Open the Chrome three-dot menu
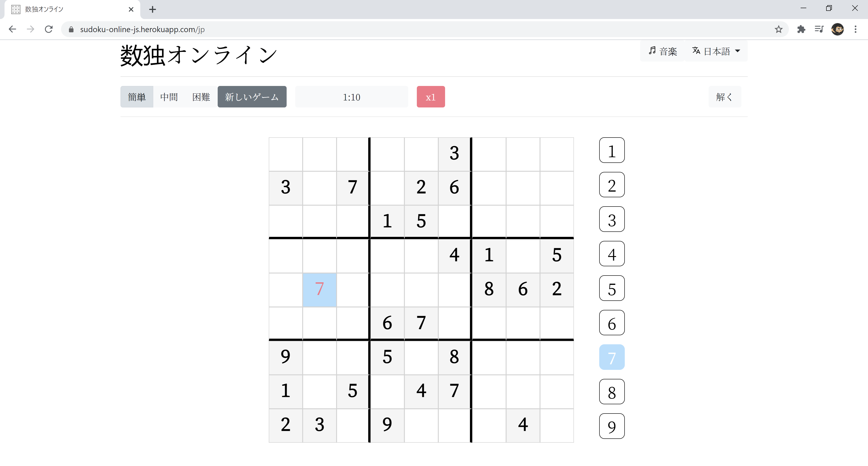This screenshot has width=868, height=466. (856, 29)
